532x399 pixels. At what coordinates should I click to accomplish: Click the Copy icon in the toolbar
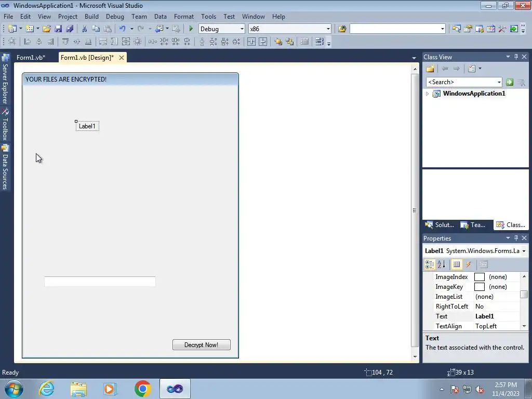(96, 29)
